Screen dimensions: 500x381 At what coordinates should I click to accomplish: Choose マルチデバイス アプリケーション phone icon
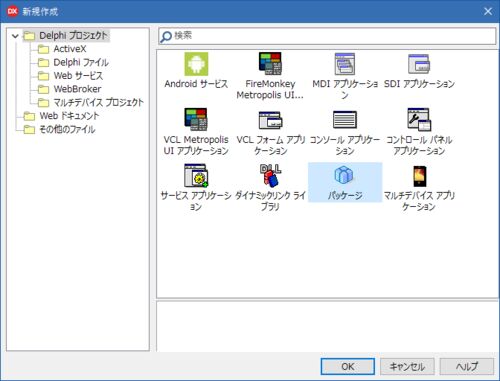coord(419,176)
